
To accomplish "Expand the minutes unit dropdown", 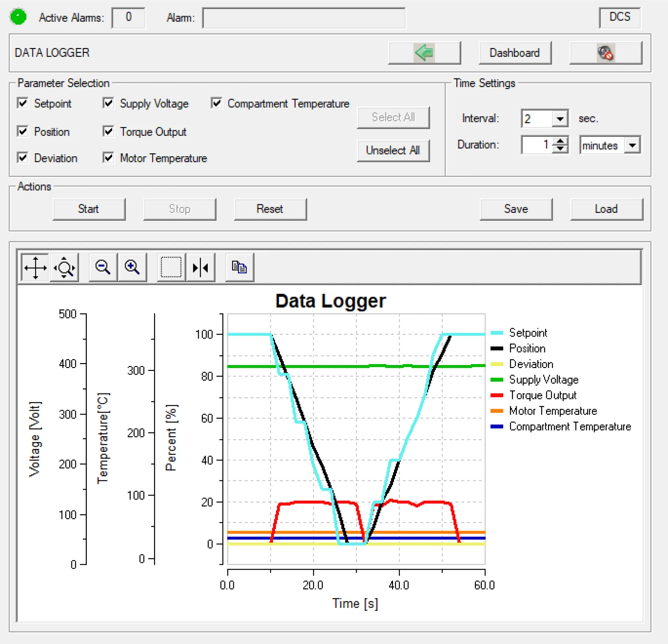I will [x=632, y=145].
